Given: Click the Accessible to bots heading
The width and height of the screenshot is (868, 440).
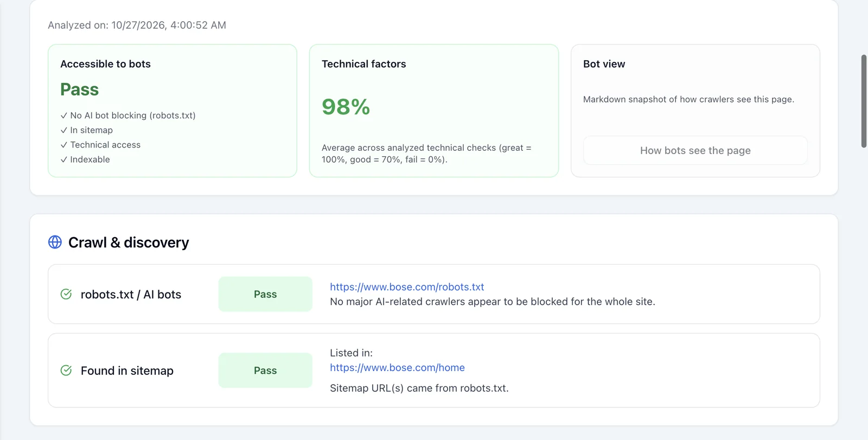Looking at the screenshot, I should tap(105, 64).
